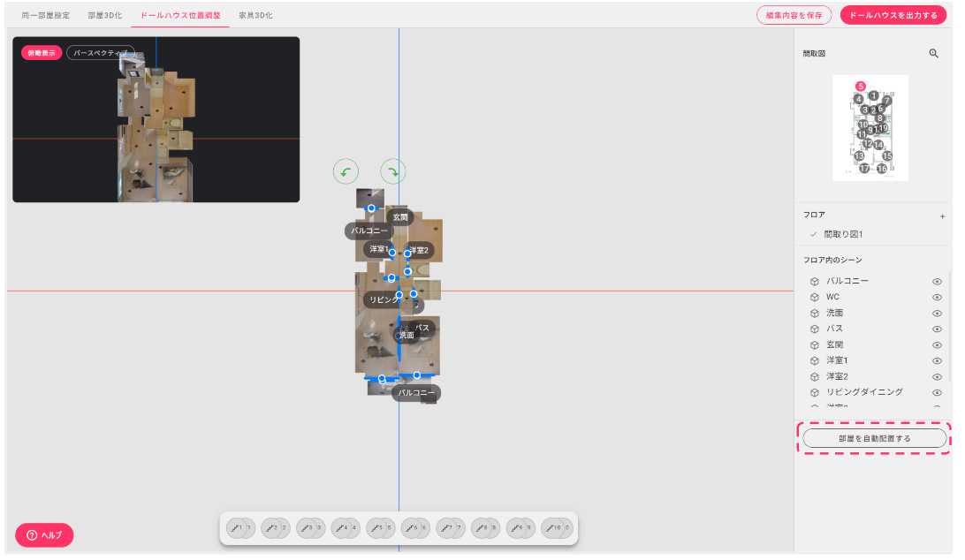Select marker 13 on the floor plan thumbnail

coord(859,155)
